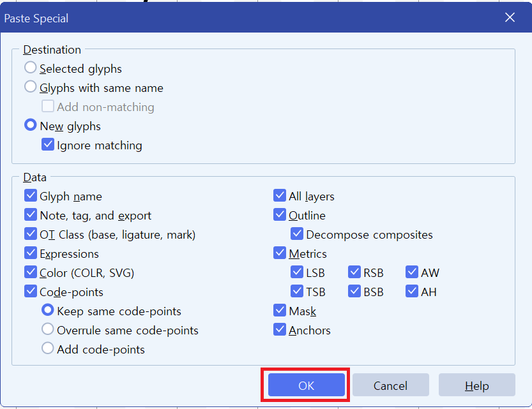
Task: Select the 'Selected glyphs' destination option
Action: [x=30, y=68]
